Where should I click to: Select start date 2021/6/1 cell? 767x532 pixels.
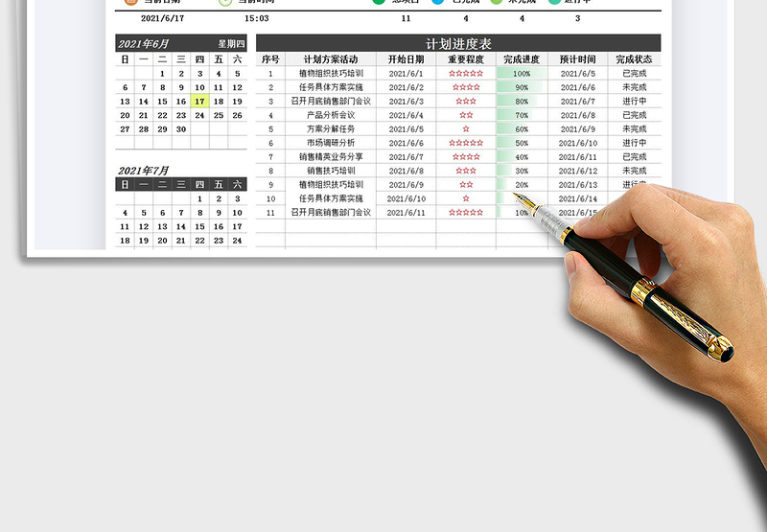click(406, 74)
